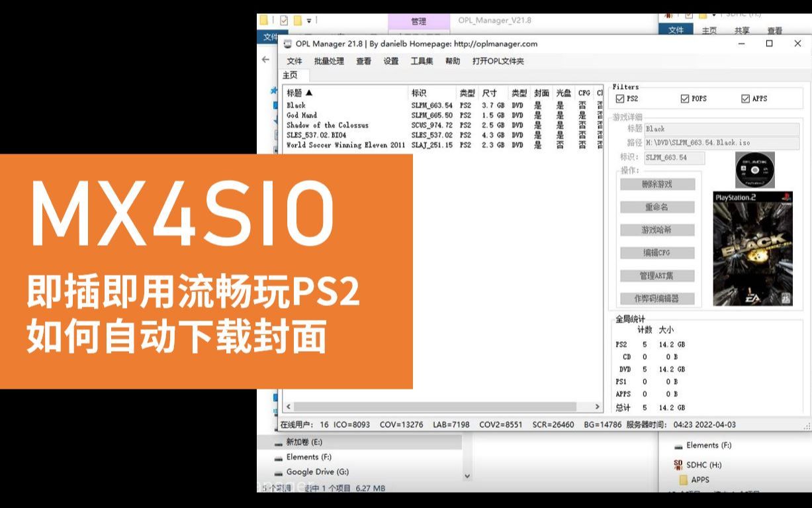Click the SD card icon for SDHC (H:)
The width and height of the screenshot is (812, 508).
tap(678, 465)
